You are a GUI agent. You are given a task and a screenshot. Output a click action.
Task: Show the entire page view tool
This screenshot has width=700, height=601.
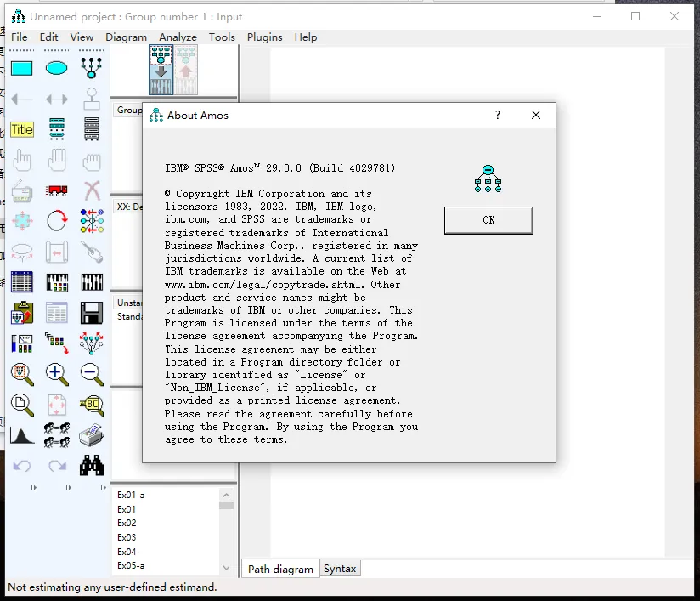click(x=22, y=405)
